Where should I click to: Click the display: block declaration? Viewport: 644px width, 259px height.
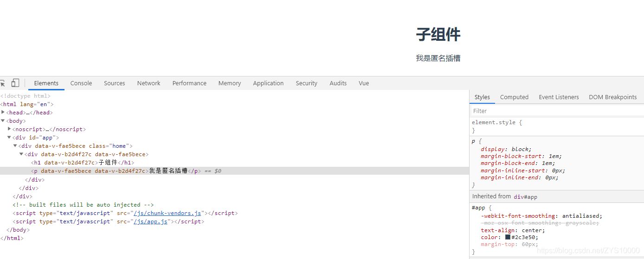click(506, 149)
